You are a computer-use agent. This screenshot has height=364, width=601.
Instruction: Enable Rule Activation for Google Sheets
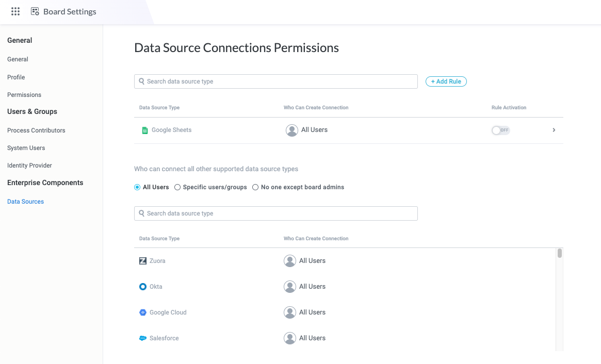point(500,130)
